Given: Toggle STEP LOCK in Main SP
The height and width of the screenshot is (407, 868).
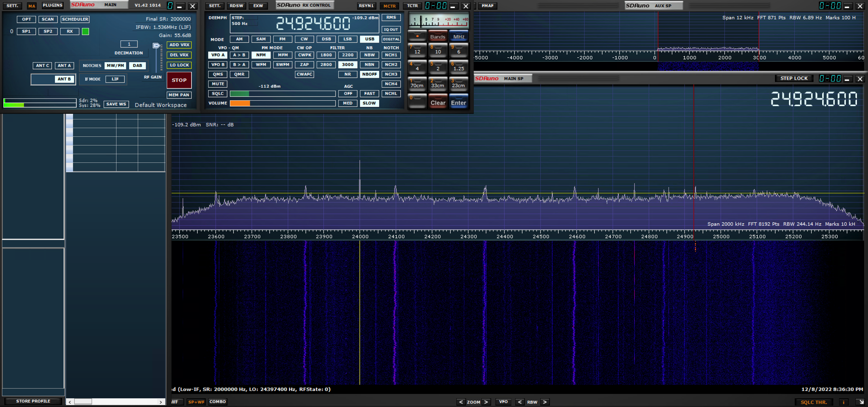Looking at the screenshot, I should pos(794,78).
